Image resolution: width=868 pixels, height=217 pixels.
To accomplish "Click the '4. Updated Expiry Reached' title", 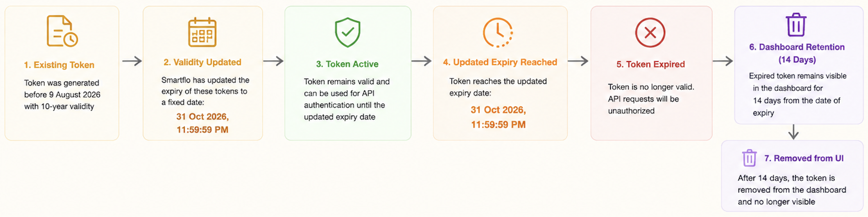I will pos(500,62).
